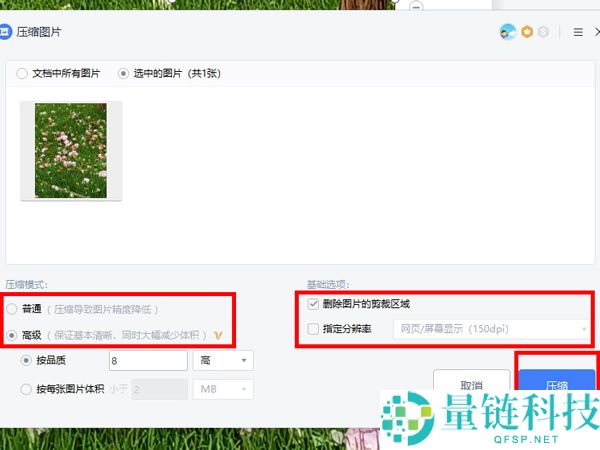
Task: Close the compress picture dialog
Action: (x=597, y=32)
